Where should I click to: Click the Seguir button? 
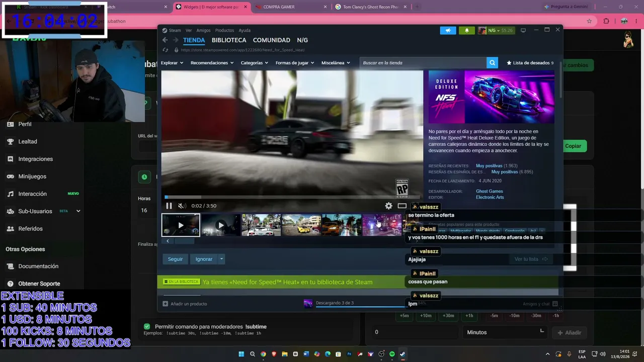[175, 259]
